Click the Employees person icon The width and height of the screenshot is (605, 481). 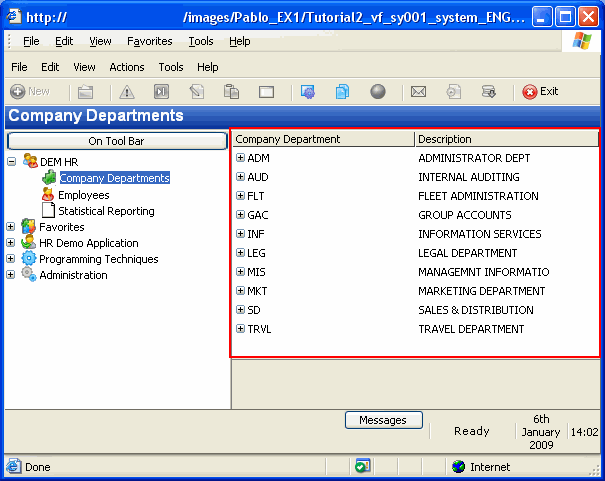[x=48, y=194]
